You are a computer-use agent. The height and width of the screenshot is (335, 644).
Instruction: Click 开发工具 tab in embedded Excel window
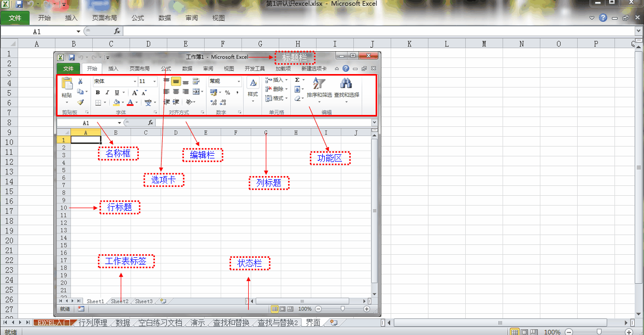coord(254,68)
